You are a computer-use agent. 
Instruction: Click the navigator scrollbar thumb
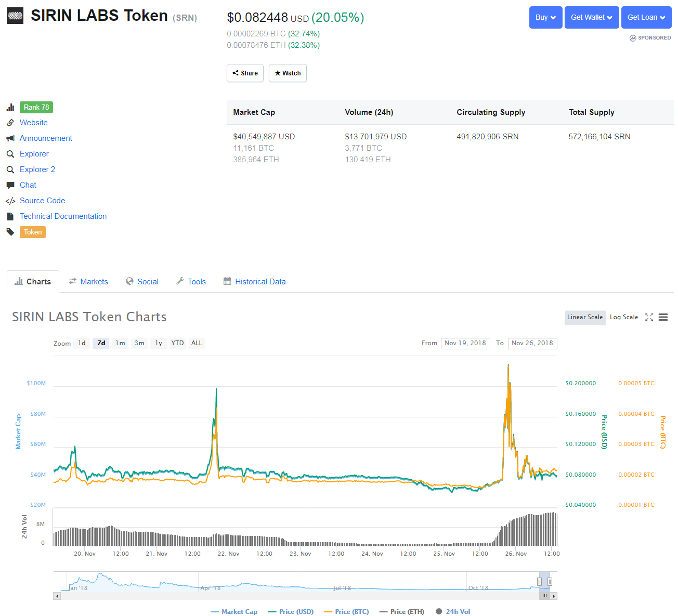(x=544, y=596)
